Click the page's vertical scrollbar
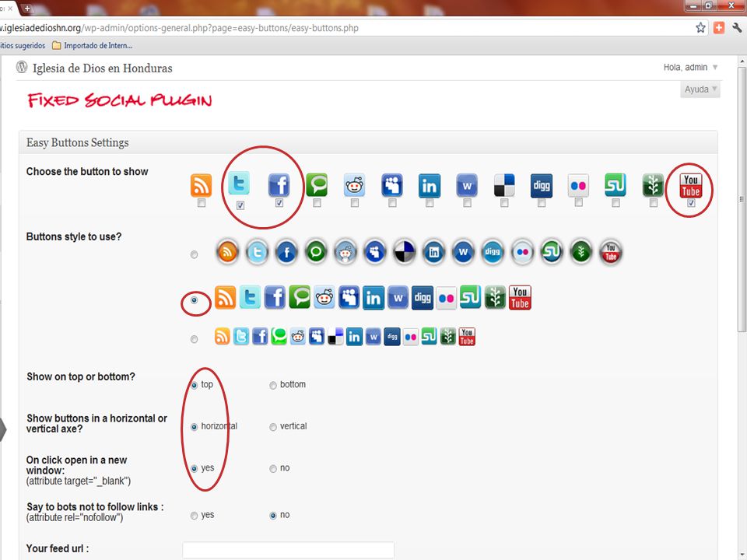The image size is (747, 560). pos(742,200)
